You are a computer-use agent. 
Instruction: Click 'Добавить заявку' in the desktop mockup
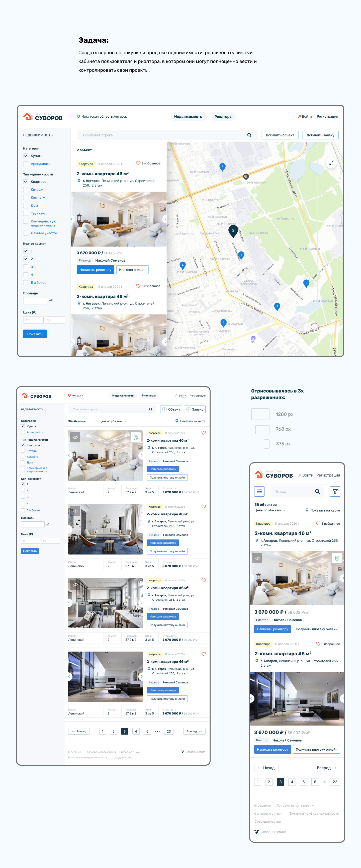coord(320,135)
